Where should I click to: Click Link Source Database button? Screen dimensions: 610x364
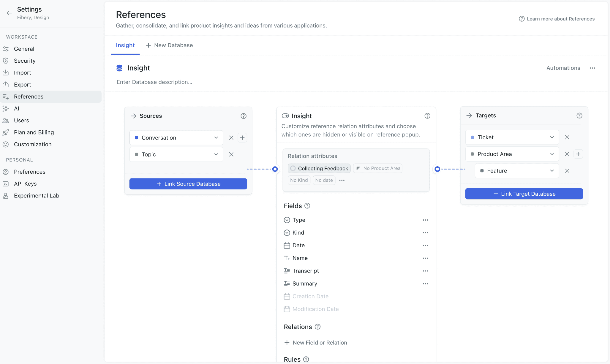[x=188, y=184]
